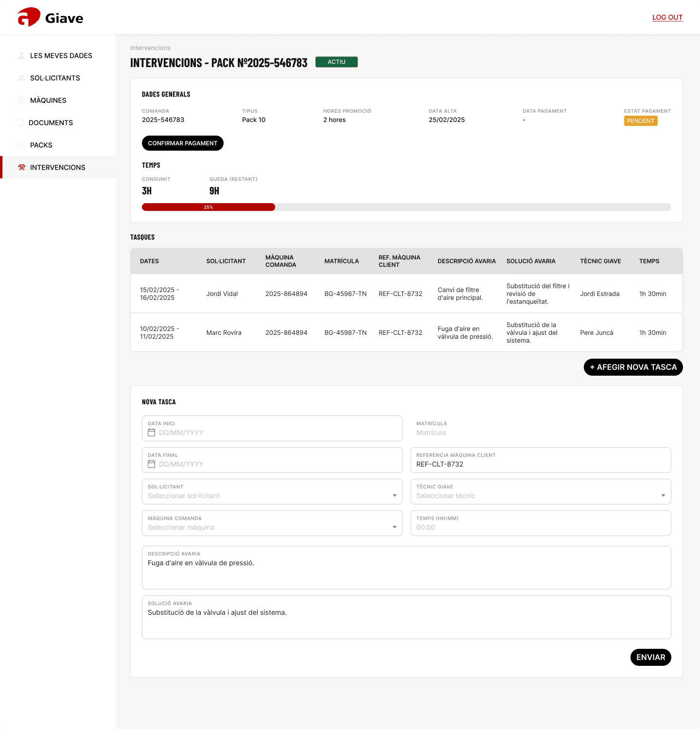700x729 pixels.
Task: Click Comanda value 2025-546783
Action: (x=163, y=120)
